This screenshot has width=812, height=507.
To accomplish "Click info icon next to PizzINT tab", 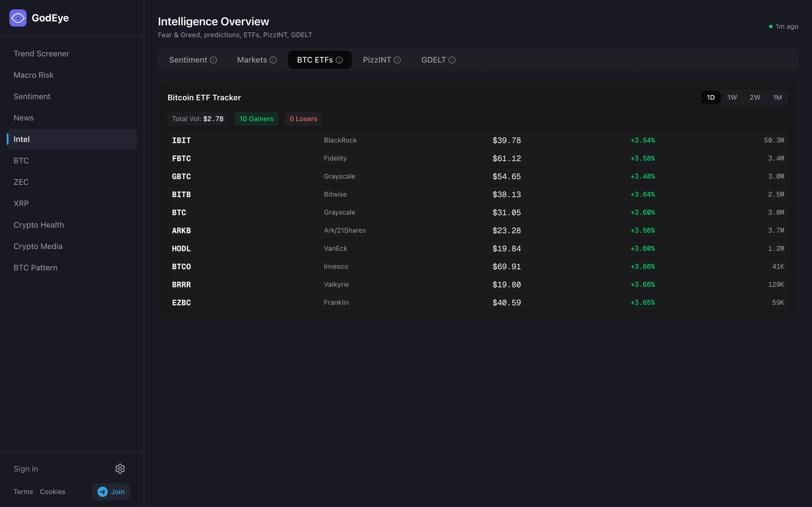I will tap(397, 60).
